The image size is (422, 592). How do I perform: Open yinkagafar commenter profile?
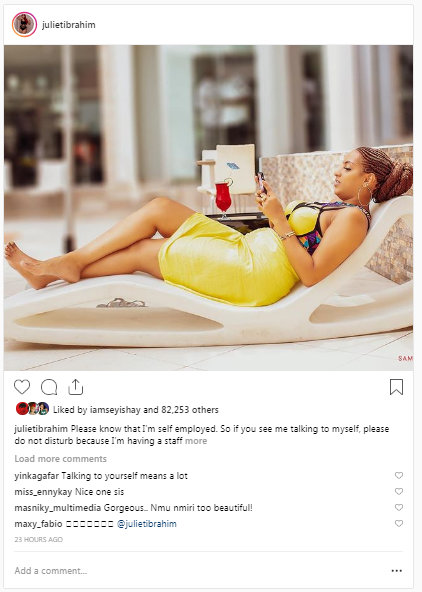click(36, 476)
